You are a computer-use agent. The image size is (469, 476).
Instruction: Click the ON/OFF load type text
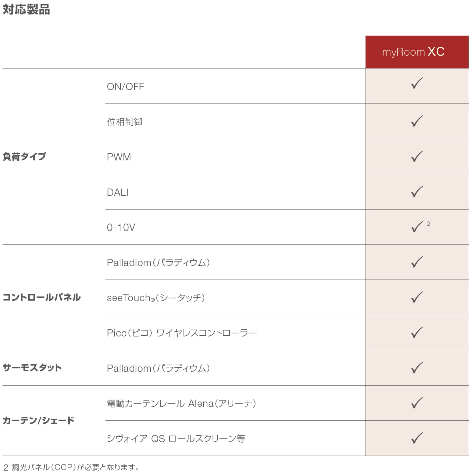tap(125, 87)
